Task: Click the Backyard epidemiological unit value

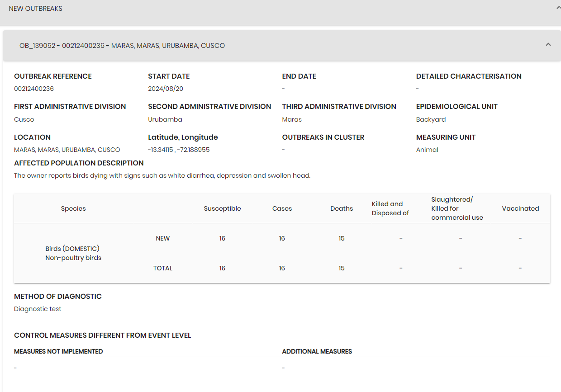Action: pos(431,119)
